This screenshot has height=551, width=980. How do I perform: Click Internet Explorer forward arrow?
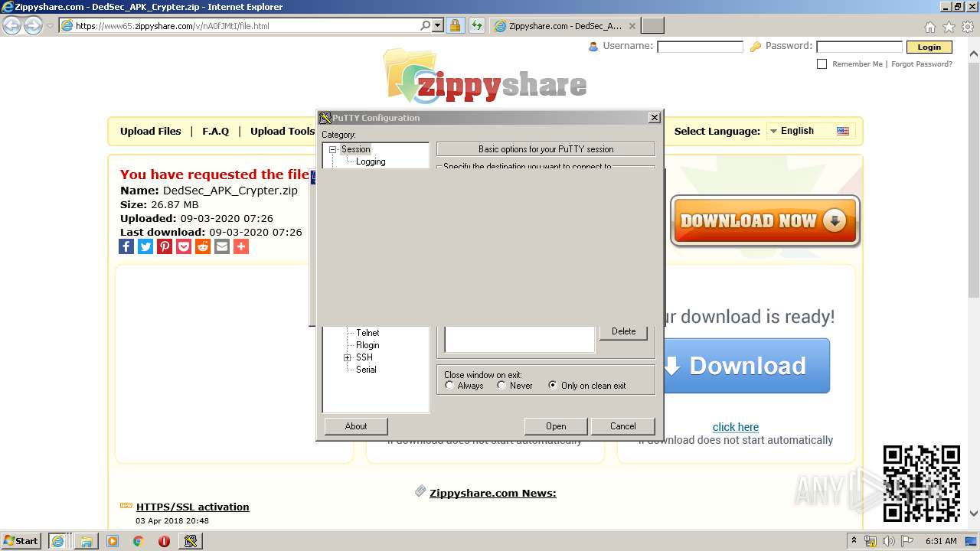point(33,25)
